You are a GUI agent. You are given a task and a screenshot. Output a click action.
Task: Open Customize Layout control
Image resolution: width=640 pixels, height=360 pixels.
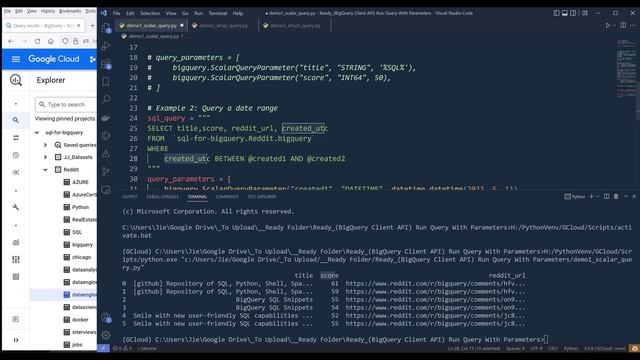tap(585, 13)
